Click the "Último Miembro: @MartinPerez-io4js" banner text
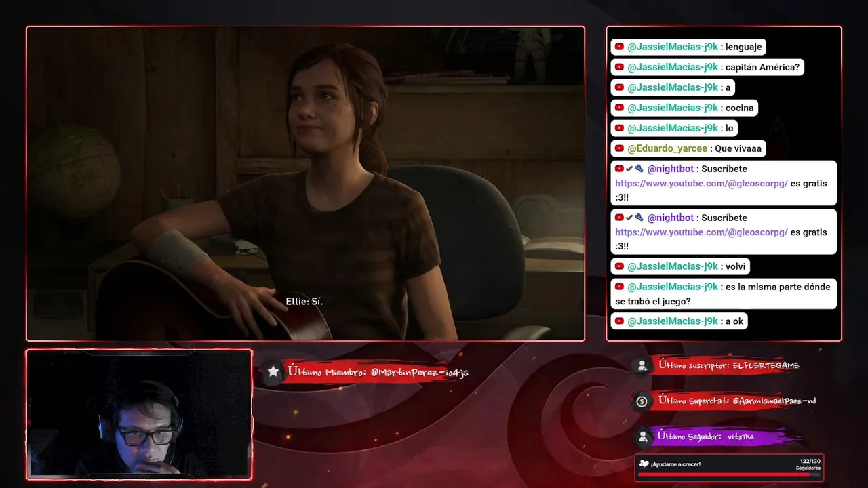The width and height of the screenshot is (868, 488). (378, 371)
